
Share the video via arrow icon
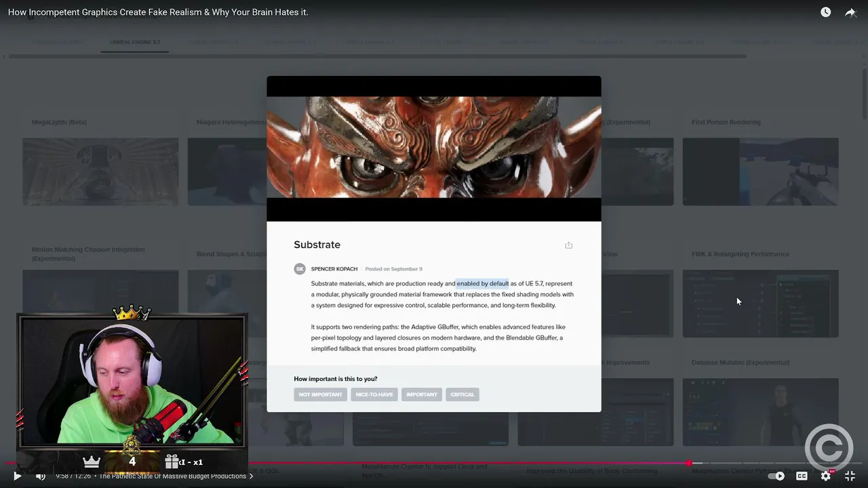coord(850,12)
